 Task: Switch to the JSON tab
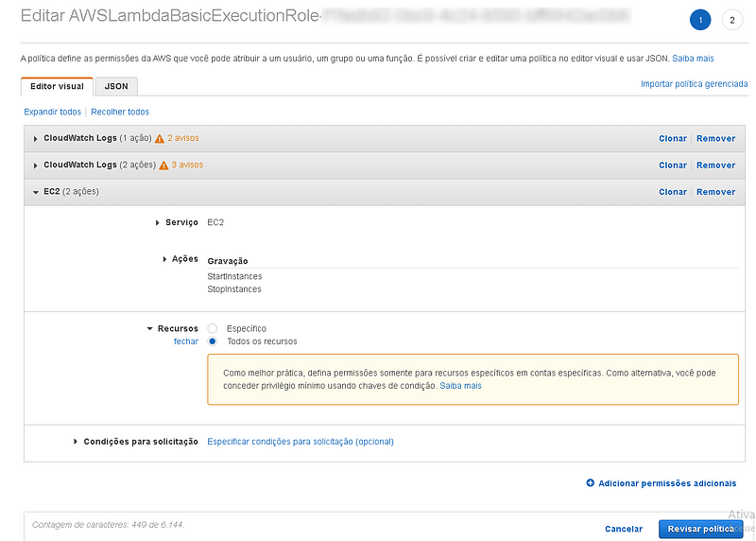(x=116, y=86)
